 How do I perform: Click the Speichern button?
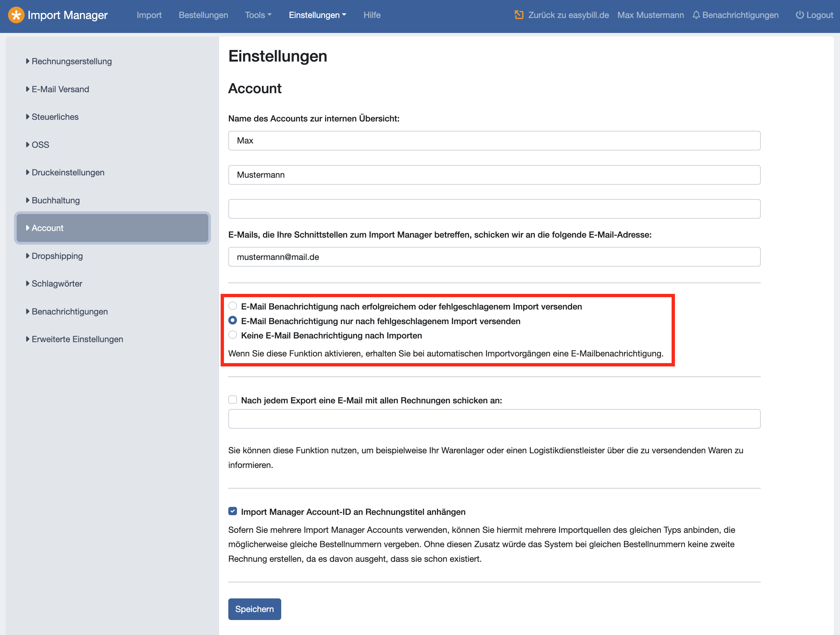coord(255,609)
